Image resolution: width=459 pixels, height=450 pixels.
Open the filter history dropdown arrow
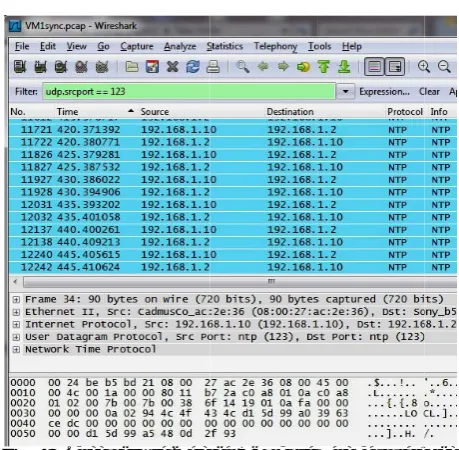tap(345, 91)
